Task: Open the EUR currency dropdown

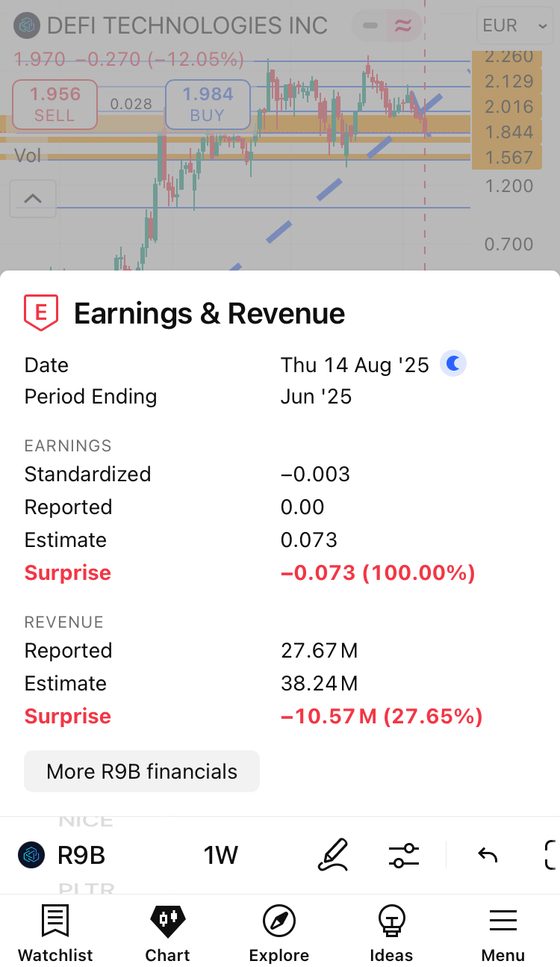Action: [x=515, y=26]
